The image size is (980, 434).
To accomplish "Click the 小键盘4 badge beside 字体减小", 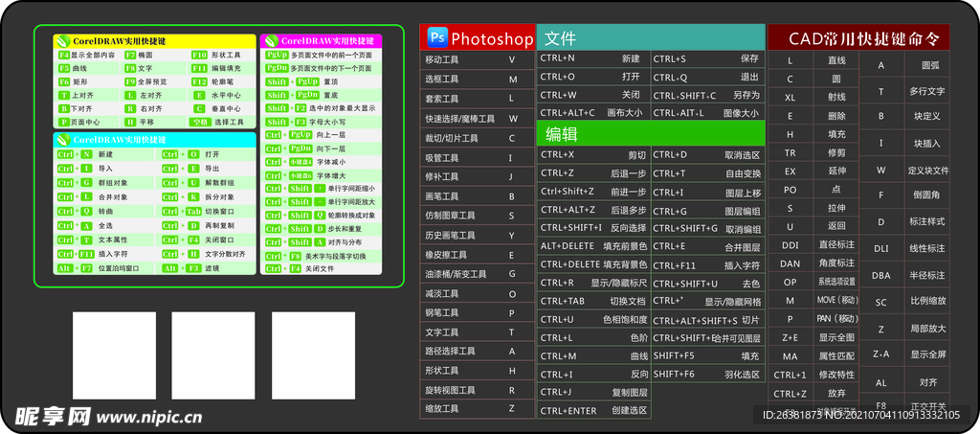I will [300, 162].
